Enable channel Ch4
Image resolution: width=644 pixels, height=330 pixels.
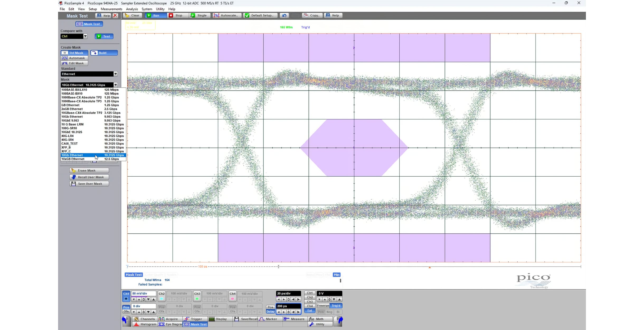pos(232,296)
